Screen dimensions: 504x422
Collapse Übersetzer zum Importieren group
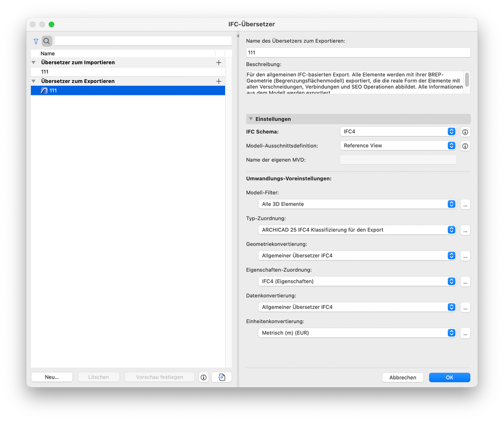click(x=34, y=63)
